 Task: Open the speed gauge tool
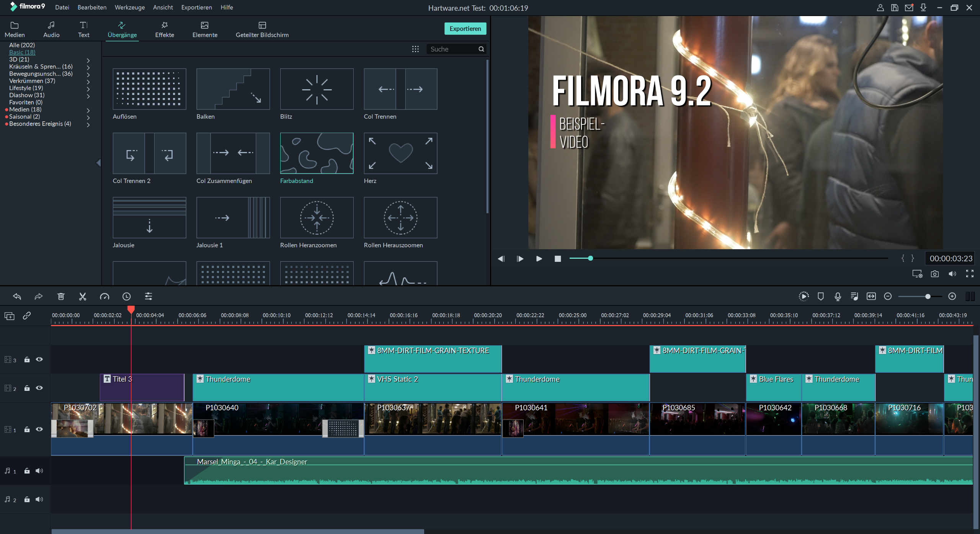(105, 296)
